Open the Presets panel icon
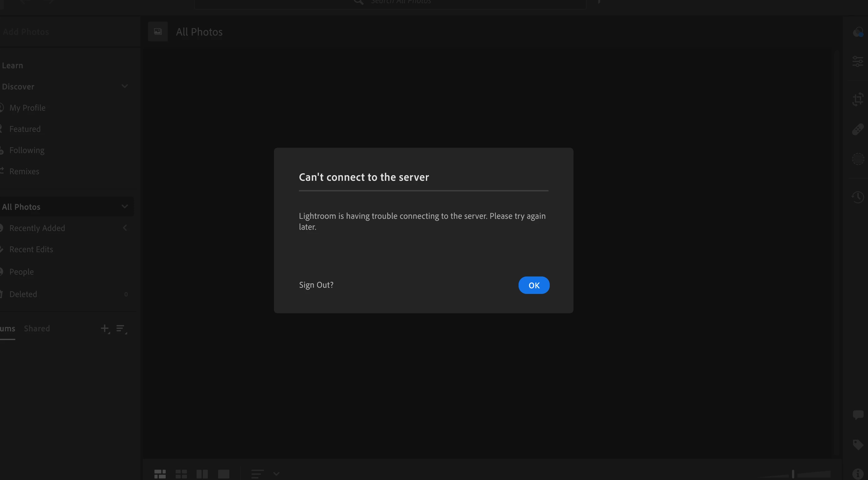This screenshot has width=868, height=480. click(858, 32)
